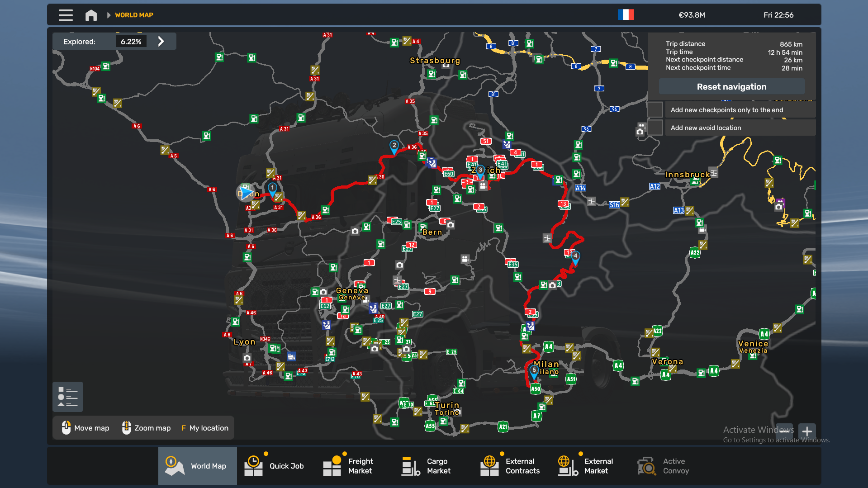Click the French flag icon

pyautogui.click(x=626, y=15)
